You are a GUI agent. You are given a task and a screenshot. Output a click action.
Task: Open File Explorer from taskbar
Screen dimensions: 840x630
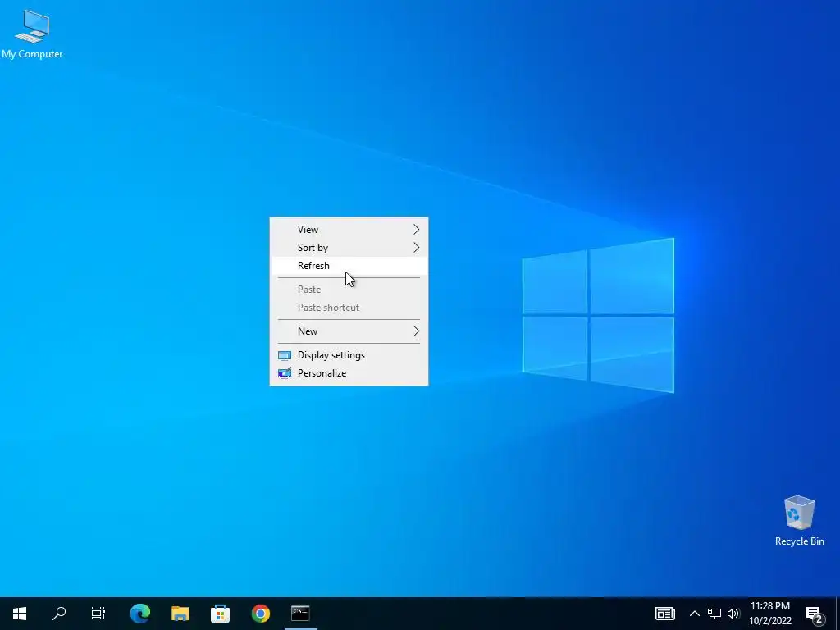coord(180,614)
